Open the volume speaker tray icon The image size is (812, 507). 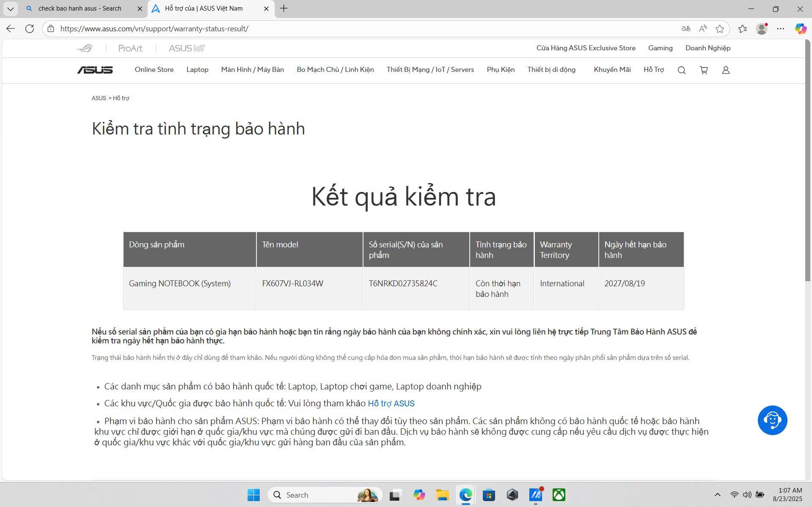[747, 495]
